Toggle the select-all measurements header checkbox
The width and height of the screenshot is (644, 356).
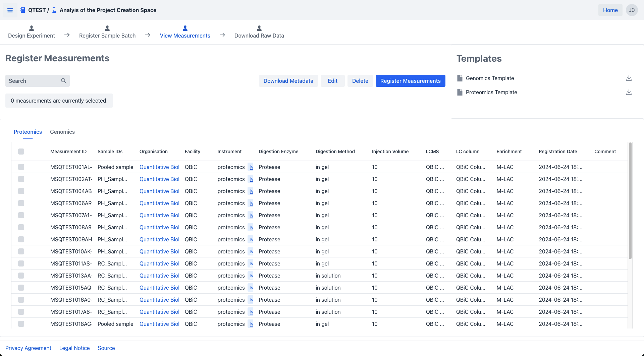[x=21, y=152]
